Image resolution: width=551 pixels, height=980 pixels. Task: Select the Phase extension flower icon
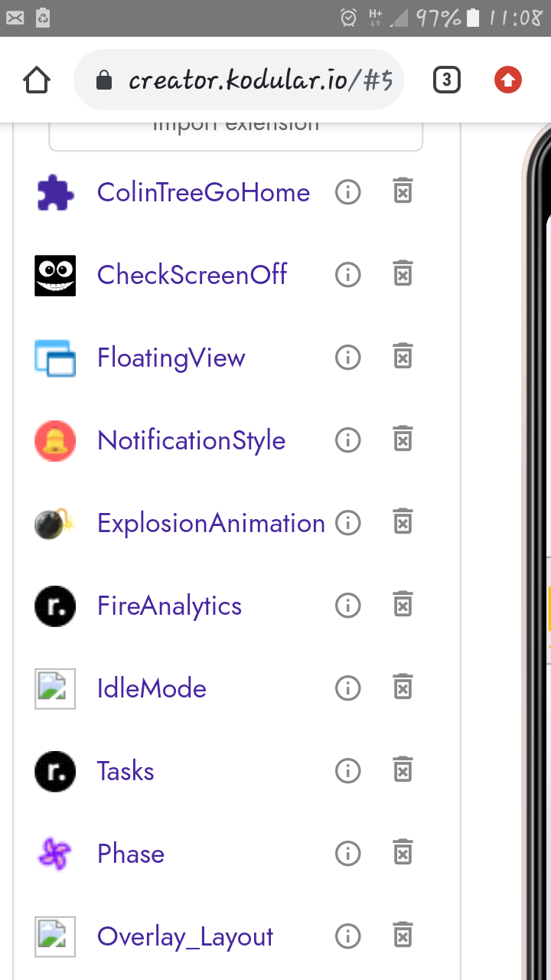tap(55, 854)
